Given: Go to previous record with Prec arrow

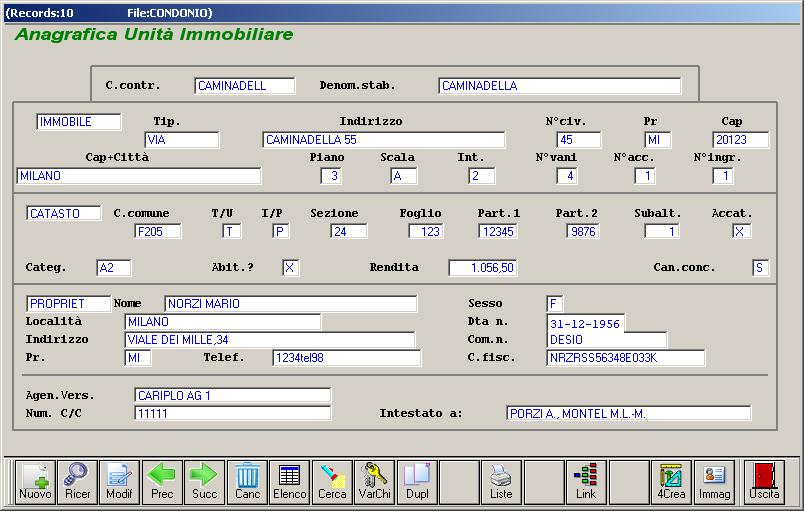Looking at the screenshot, I should tap(162, 482).
